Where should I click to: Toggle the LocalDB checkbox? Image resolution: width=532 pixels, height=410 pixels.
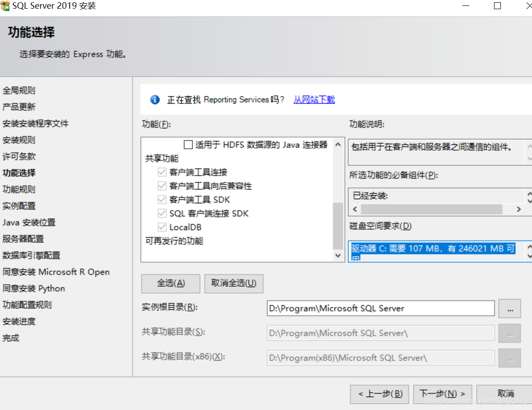pyautogui.click(x=162, y=227)
